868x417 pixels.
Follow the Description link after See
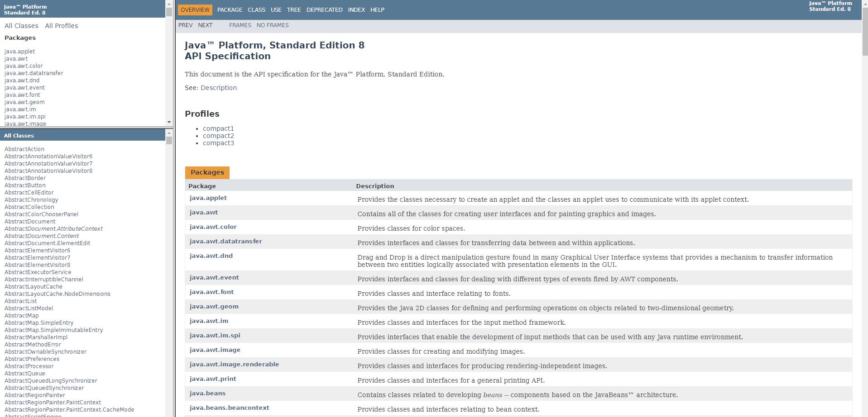pos(219,88)
